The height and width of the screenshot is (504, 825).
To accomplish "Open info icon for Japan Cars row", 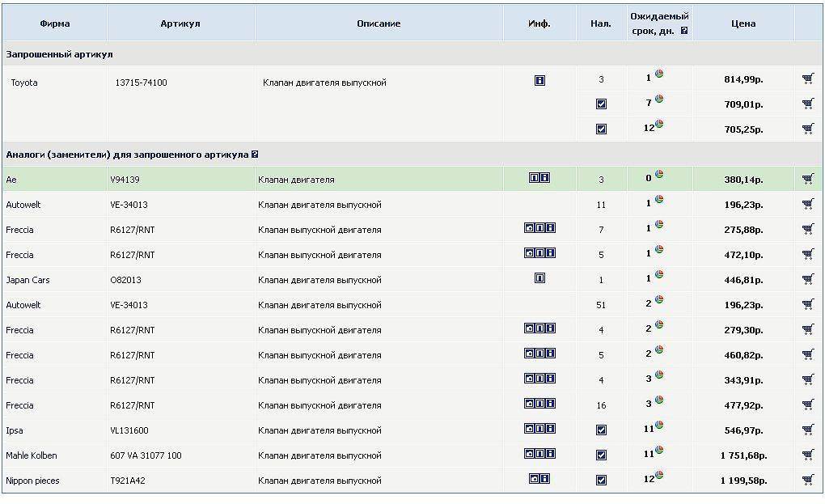I will point(539,278).
